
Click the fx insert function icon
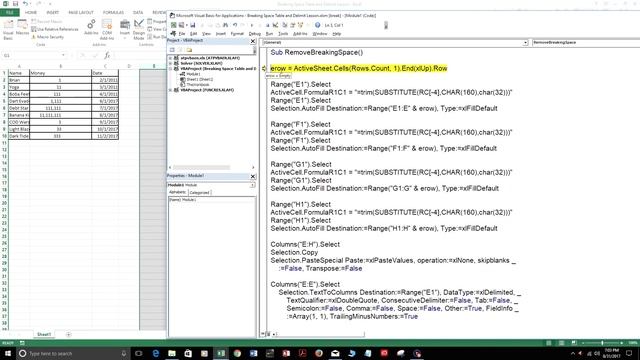pos(107,55)
